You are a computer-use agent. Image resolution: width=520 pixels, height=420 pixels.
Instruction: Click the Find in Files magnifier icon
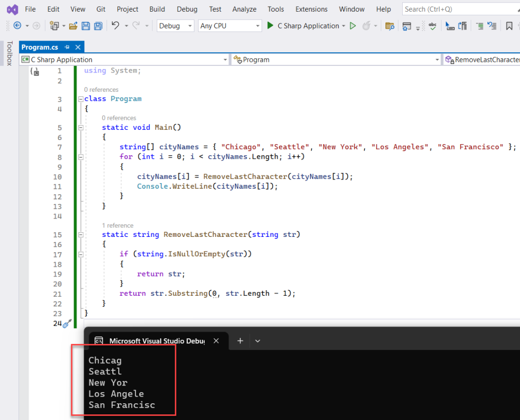(389, 26)
